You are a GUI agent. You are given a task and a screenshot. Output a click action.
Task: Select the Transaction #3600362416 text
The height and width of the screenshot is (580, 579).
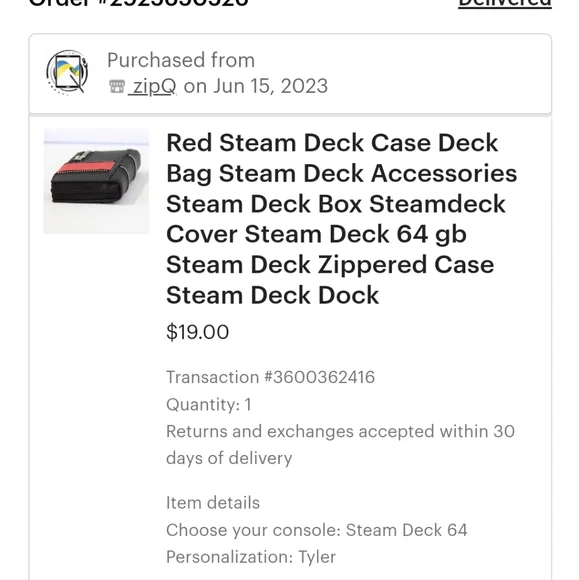(270, 377)
